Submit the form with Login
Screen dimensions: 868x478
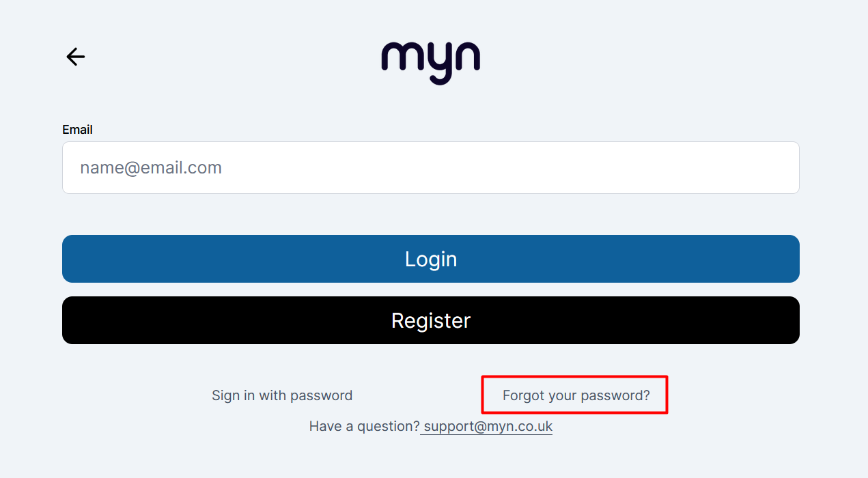coord(431,259)
